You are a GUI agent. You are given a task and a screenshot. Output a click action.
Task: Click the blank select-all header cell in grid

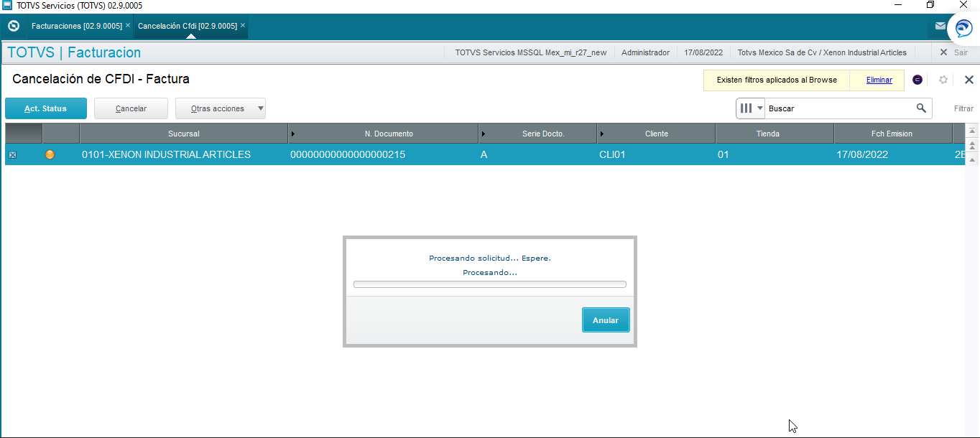[24, 134]
